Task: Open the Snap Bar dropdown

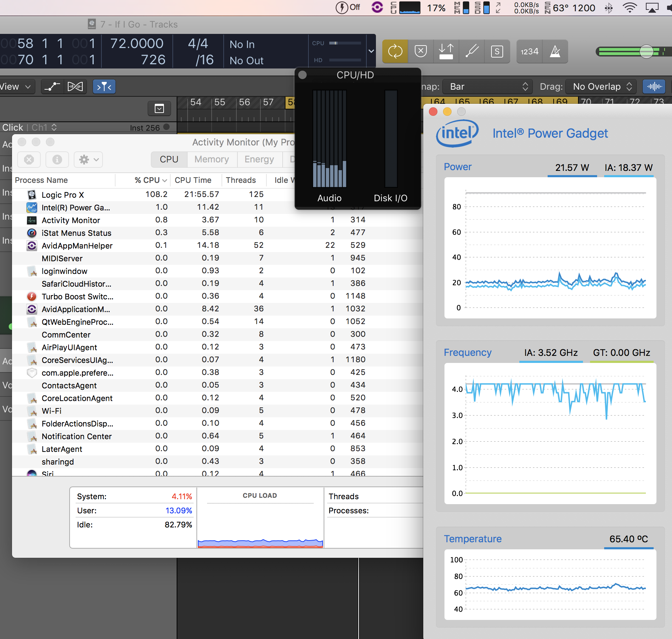Action: coord(487,86)
